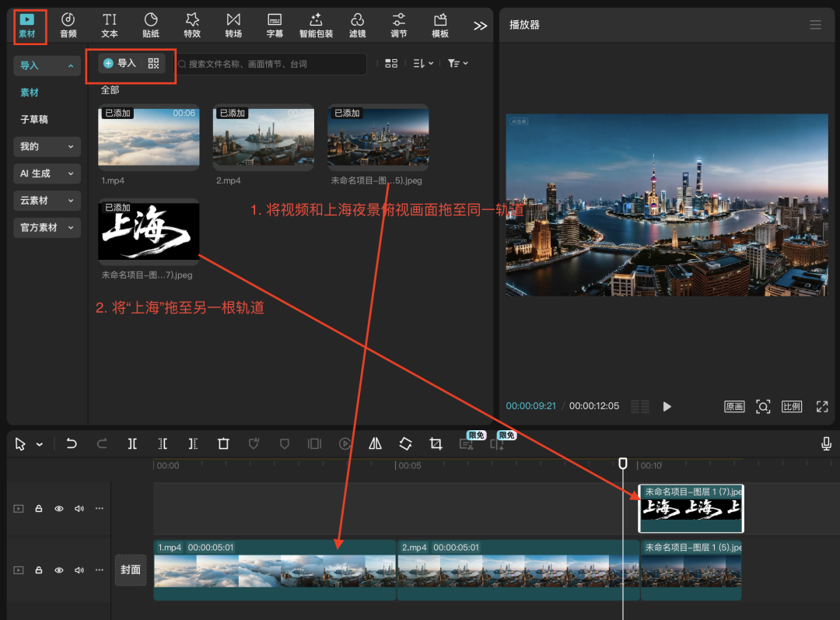Switch to the 转场 (transitions) tab

[233, 25]
